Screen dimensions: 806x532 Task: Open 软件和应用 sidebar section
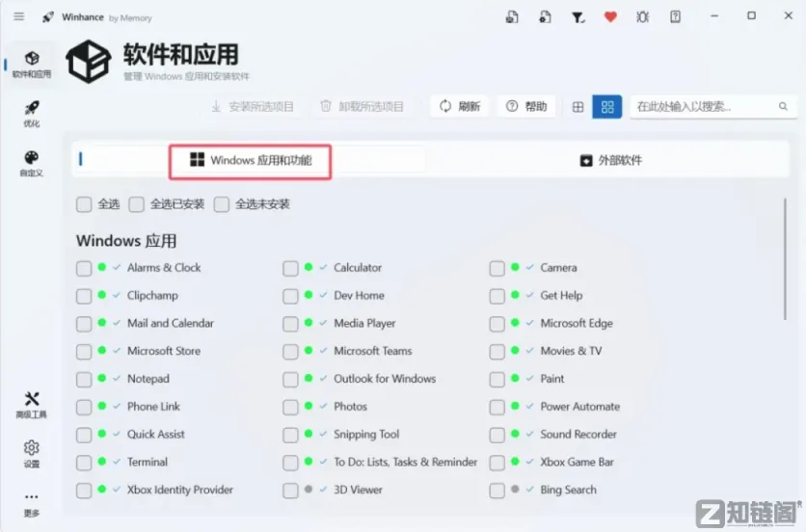pyautogui.click(x=32, y=65)
